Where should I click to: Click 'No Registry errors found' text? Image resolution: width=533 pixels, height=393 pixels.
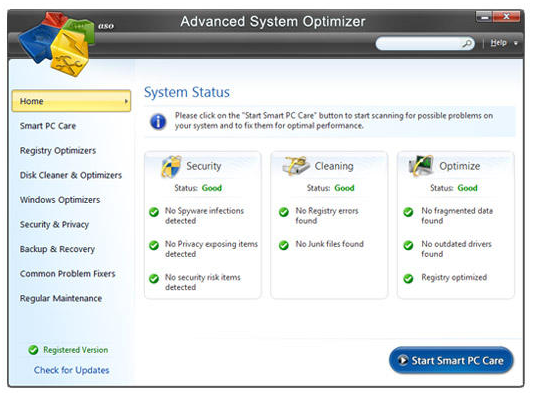tap(327, 216)
